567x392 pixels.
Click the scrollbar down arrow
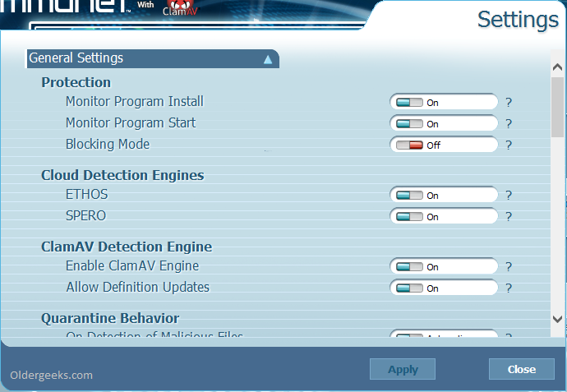click(557, 319)
